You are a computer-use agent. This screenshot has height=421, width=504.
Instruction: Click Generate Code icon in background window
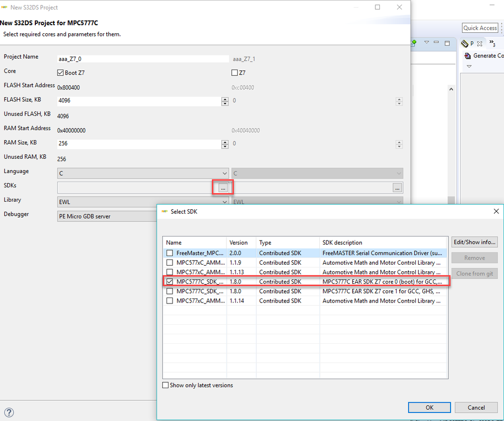(x=468, y=56)
